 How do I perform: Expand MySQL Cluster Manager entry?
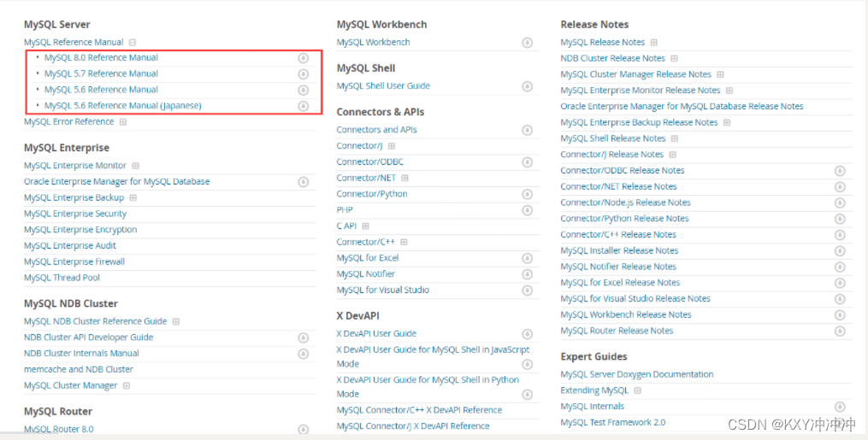[127, 386]
